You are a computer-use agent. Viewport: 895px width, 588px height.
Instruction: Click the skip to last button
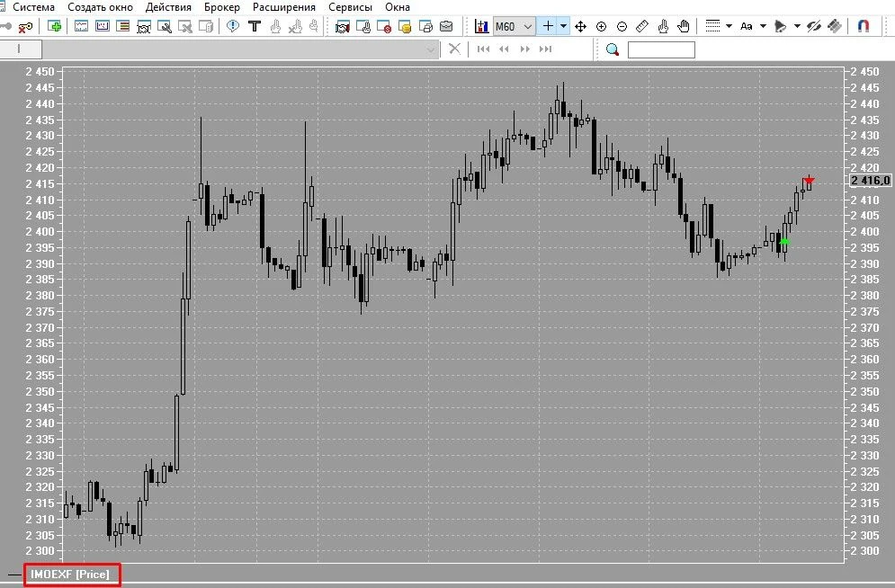pos(546,49)
